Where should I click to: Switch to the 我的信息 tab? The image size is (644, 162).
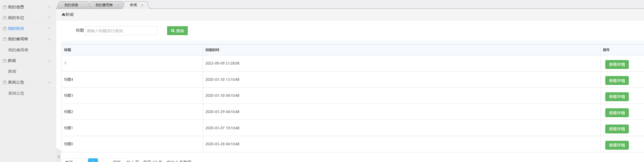71,5
